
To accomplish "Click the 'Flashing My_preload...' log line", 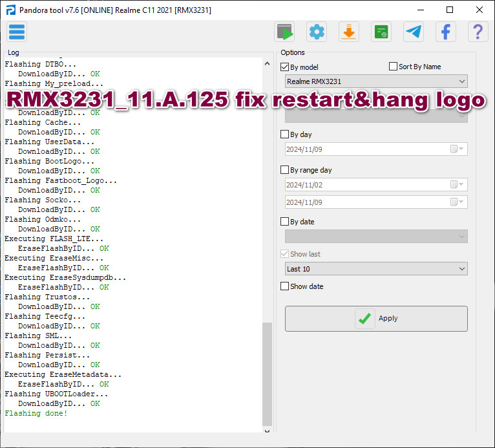I will (54, 83).
